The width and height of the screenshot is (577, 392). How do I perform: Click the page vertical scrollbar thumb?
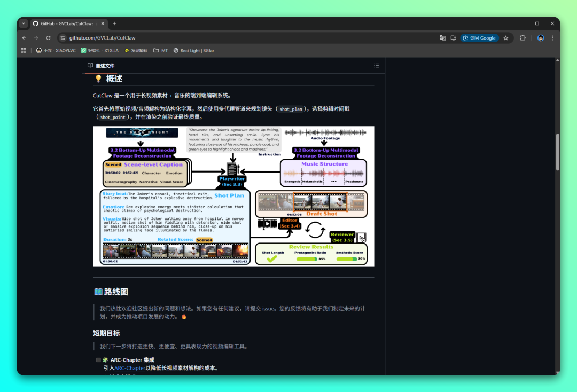[x=557, y=152]
